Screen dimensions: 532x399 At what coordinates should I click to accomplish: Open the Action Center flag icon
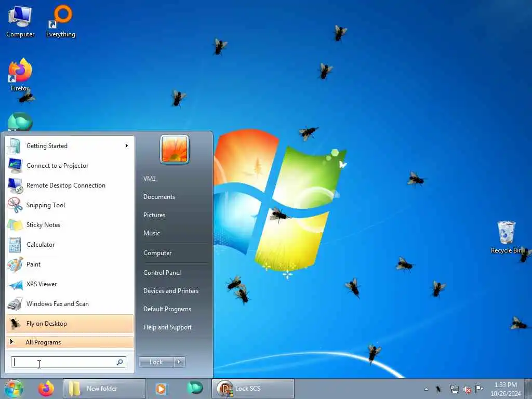click(479, 389)
